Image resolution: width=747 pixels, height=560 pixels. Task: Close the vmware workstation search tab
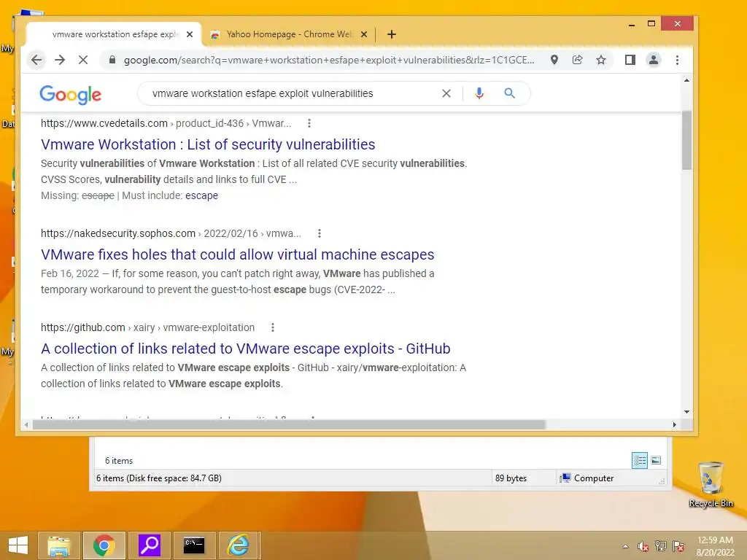point(190,34)
